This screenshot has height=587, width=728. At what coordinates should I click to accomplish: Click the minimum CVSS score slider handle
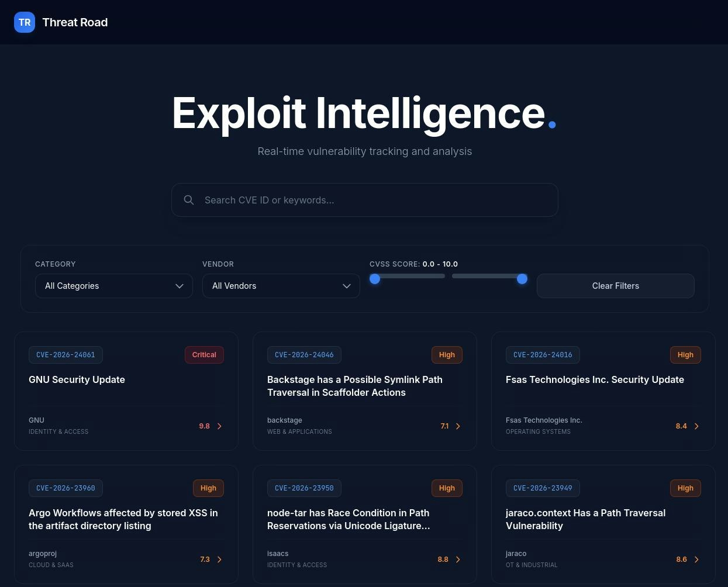tap(375, 279)
